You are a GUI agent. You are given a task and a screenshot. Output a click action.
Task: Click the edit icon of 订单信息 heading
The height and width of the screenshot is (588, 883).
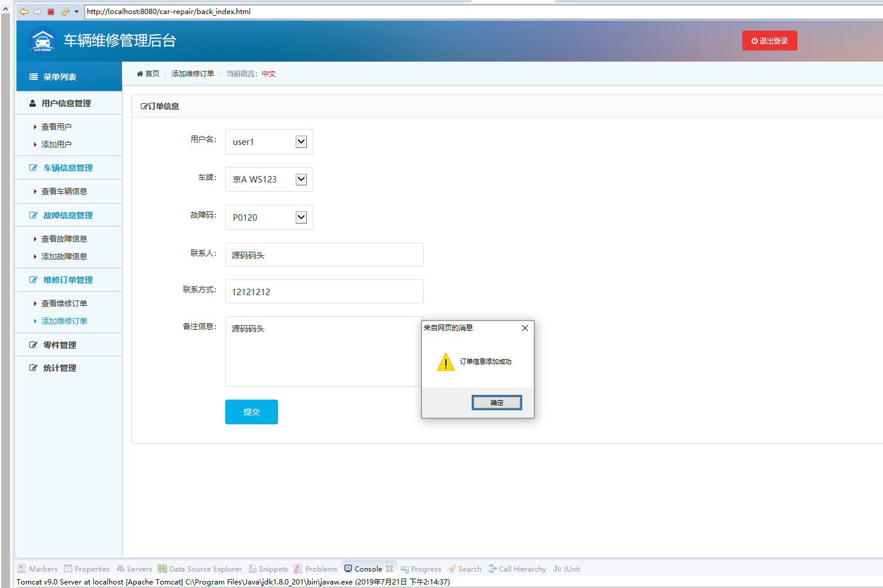(x=144, y=106)
